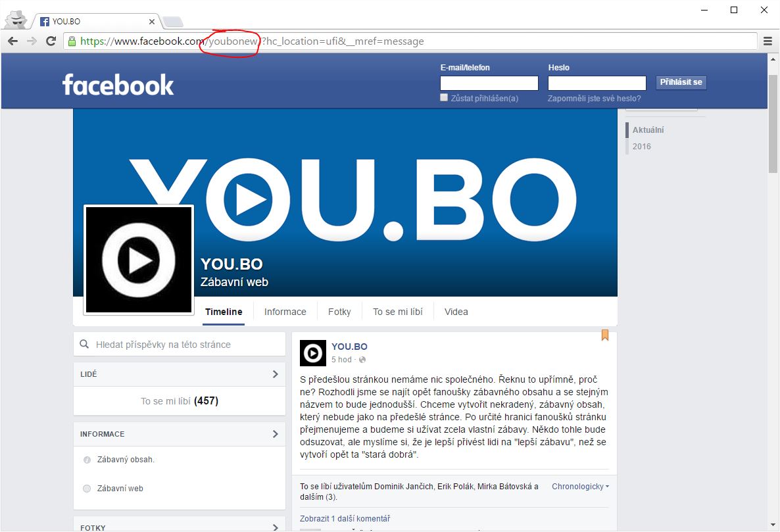Go back with the browser back arrow
780x532 pixels.
(x=13, y=41)
